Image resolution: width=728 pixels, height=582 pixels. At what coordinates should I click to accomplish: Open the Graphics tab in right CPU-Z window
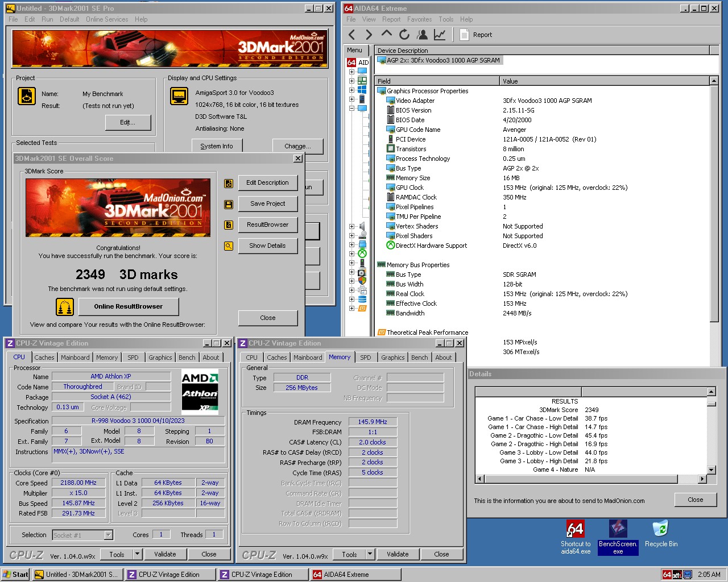[393, 357]
